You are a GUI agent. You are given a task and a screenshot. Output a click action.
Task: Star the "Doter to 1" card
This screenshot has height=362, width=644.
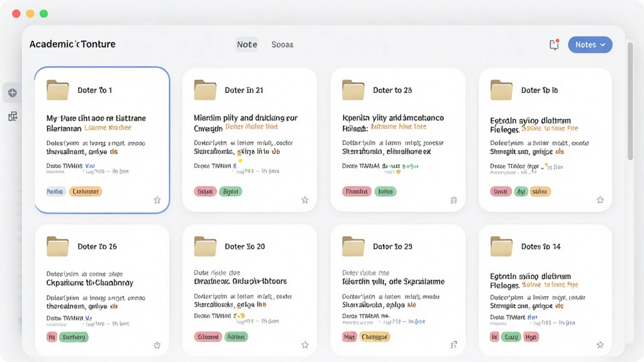pos(157,200)
